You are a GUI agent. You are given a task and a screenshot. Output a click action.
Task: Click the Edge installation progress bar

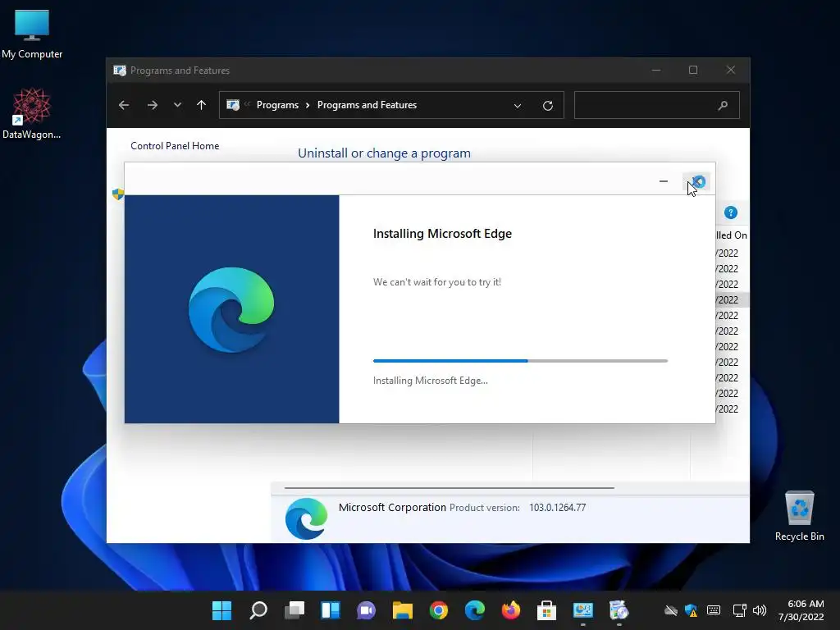click(x=520, y=361)
